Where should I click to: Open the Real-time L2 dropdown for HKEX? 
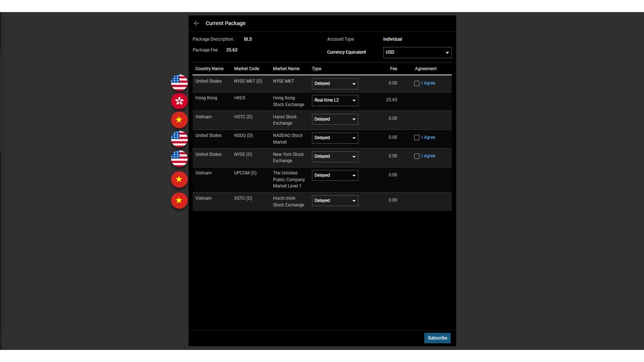[335, 100]
